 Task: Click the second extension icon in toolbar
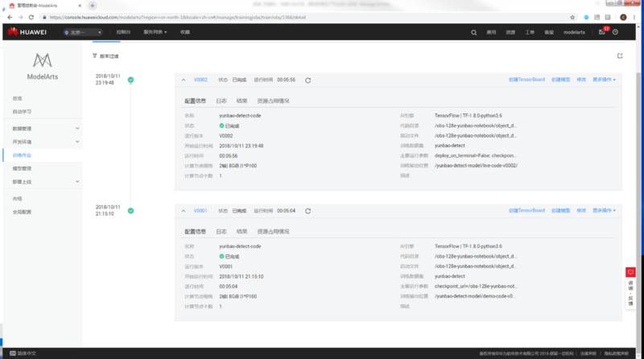(x=597, y=17)
